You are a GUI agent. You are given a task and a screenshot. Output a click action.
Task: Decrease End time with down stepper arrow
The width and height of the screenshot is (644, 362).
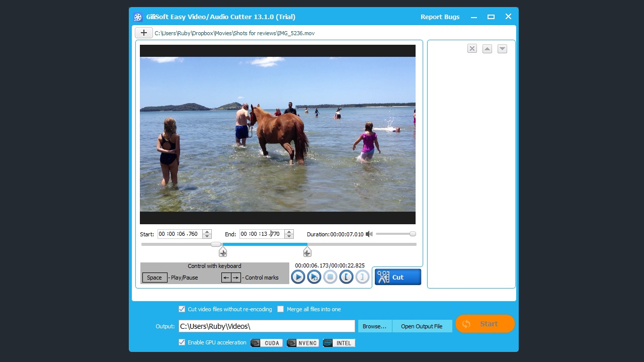[289, 236]
